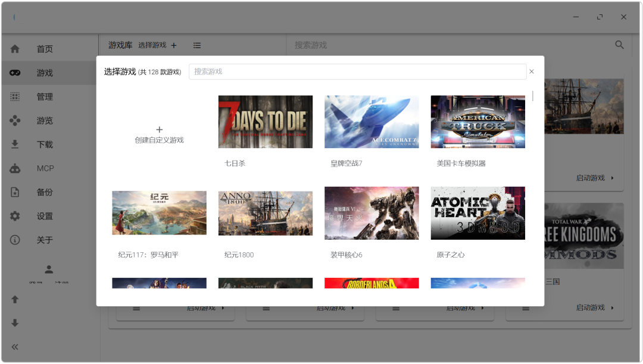Click the background sailing ship thumbnail
This screenshot has height=364, width=643.
[x=584, y=106]
